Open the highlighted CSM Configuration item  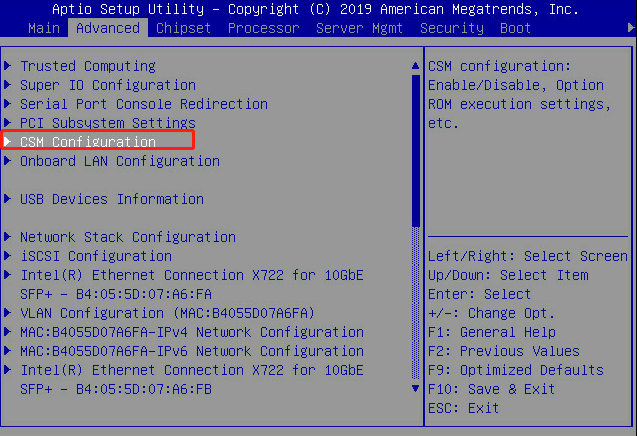pyautogui.click(x=88, y=142)
